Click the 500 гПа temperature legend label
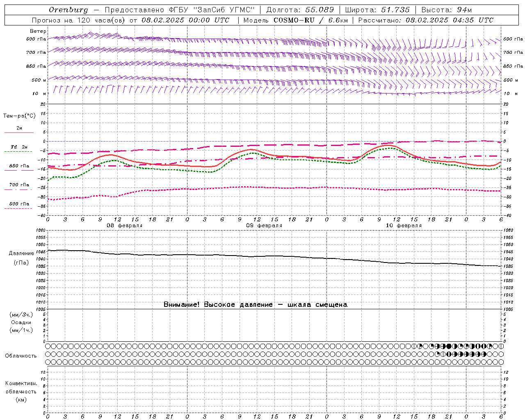 [19, 204]
